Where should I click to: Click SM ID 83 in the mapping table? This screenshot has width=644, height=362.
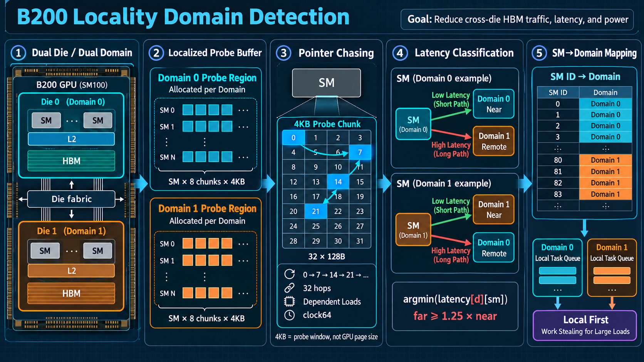pos(558,194)
